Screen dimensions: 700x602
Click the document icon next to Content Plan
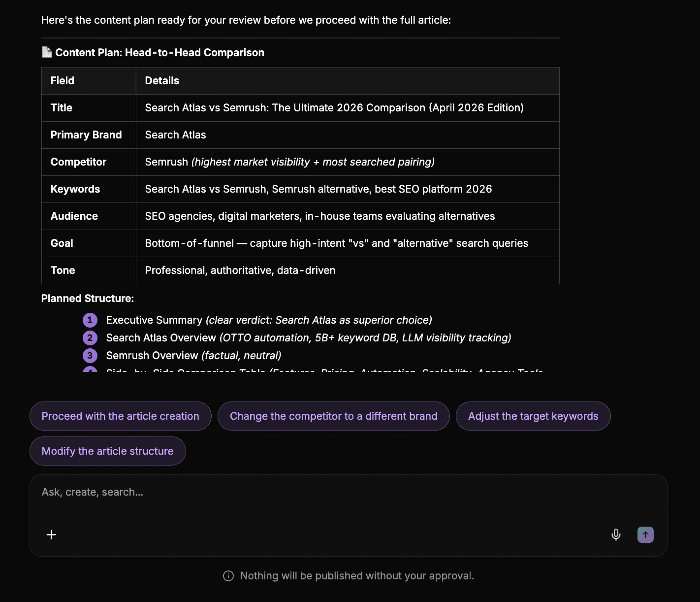coord(47,52)
